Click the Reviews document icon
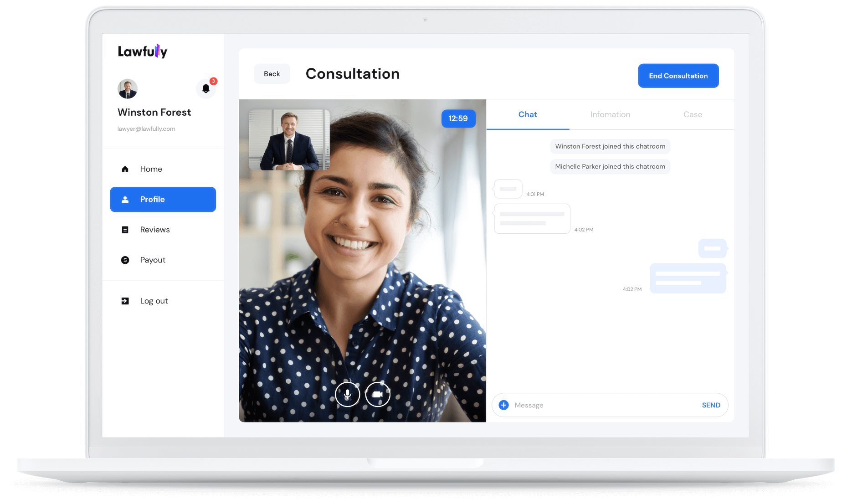 click(125, 230)
